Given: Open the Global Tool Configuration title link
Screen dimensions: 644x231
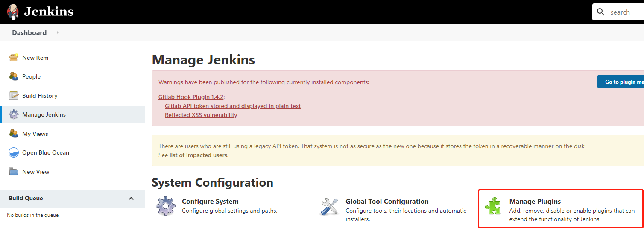Looking at the screenshot, I should click(x=387, y=201).
